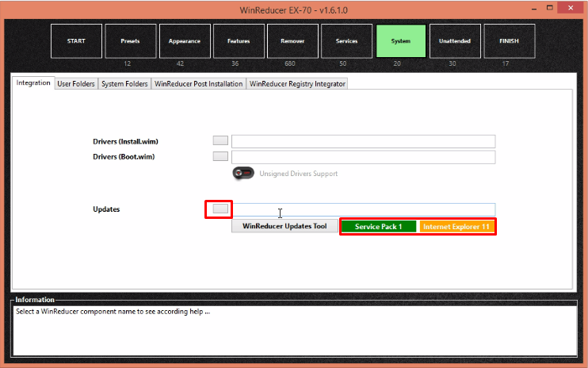Open the WinReducer Post Installation tab

(198, 83)
